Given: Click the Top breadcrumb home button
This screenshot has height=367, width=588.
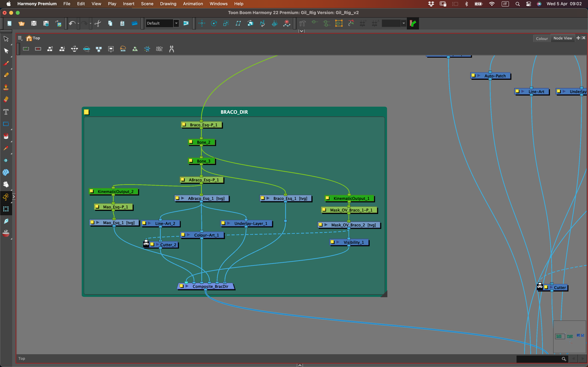Looking at the screenshot, I should pos(29,38).
